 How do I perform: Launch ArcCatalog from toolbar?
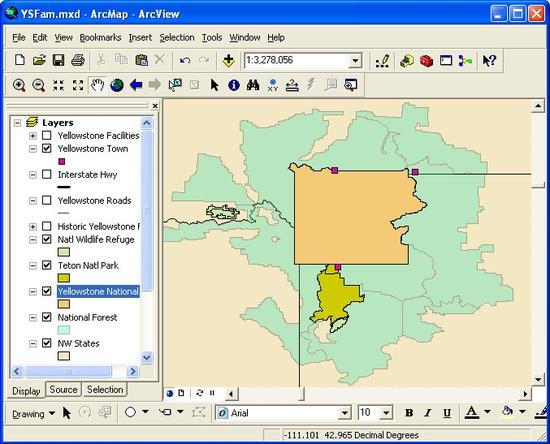(407, 61)
